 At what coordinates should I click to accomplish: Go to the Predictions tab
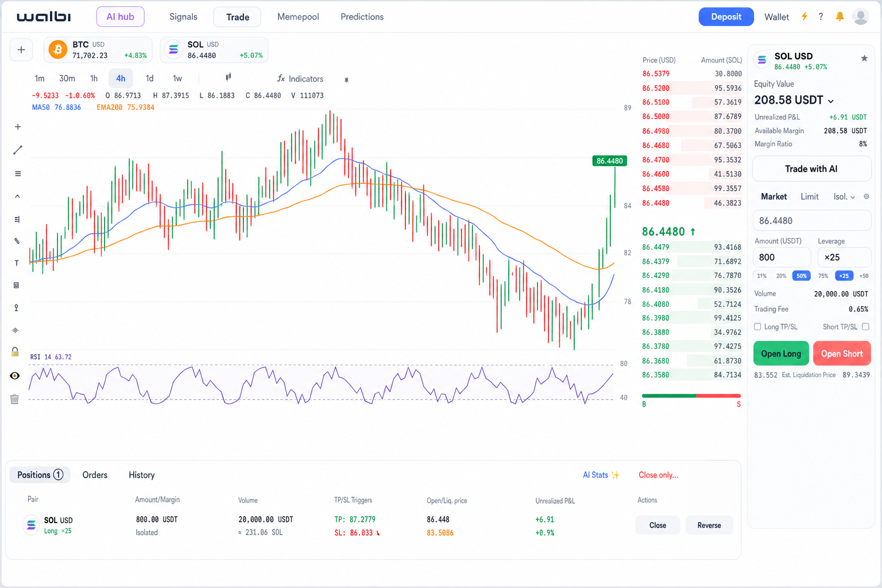(362, 17)
